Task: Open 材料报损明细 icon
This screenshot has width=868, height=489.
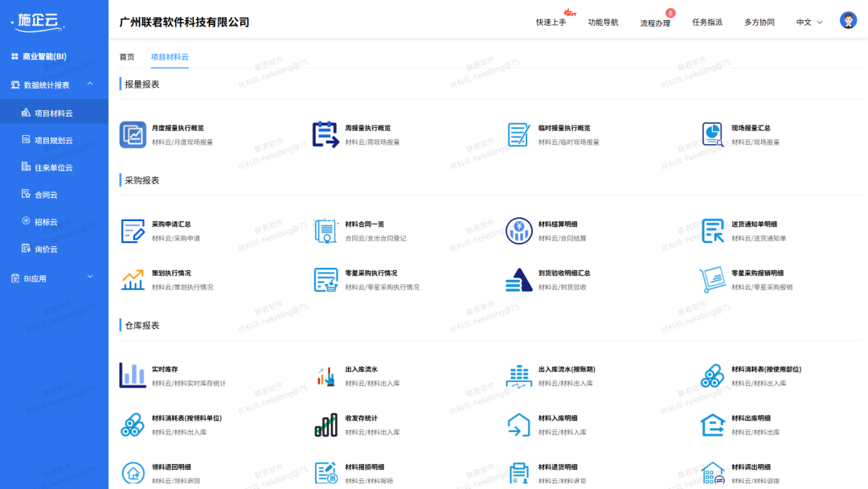Action: [x=325, y=474]
